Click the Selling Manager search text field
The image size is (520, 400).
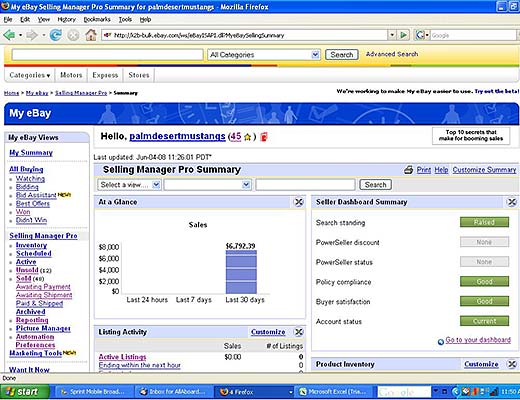[x=305, y=185]
